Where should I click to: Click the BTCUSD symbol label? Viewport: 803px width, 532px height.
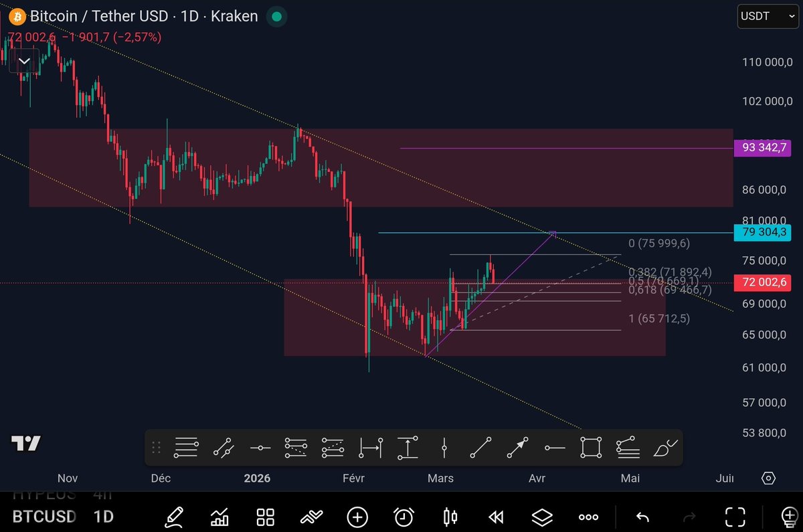42,516
